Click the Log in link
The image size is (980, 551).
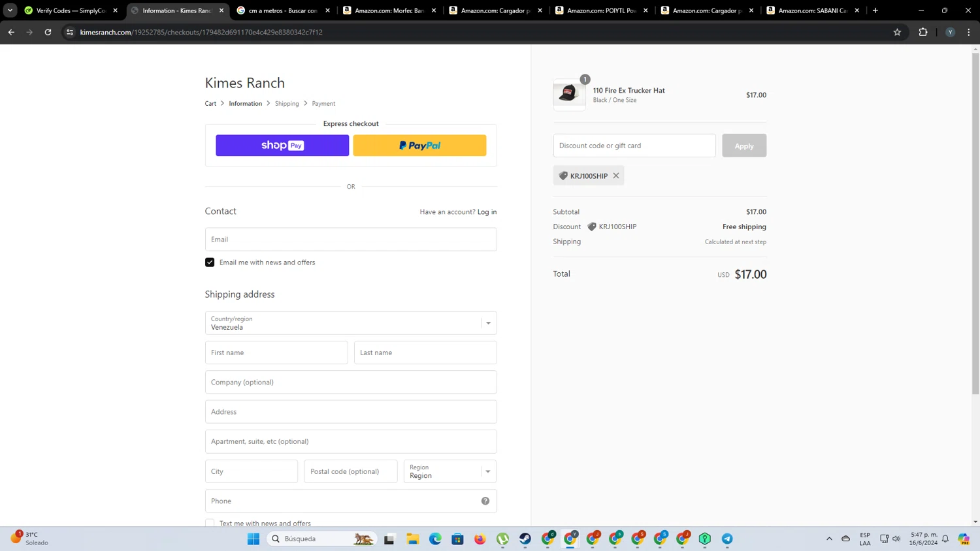tap(487, 212)
